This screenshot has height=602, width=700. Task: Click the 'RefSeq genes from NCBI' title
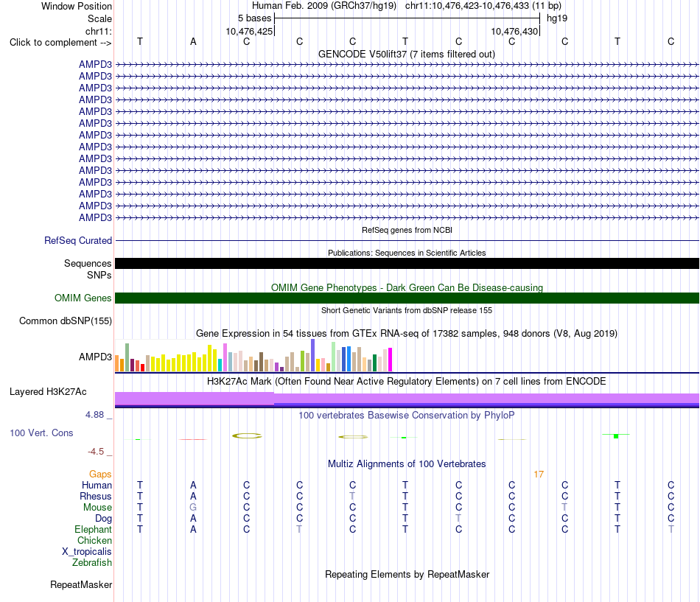coord(407,230)
